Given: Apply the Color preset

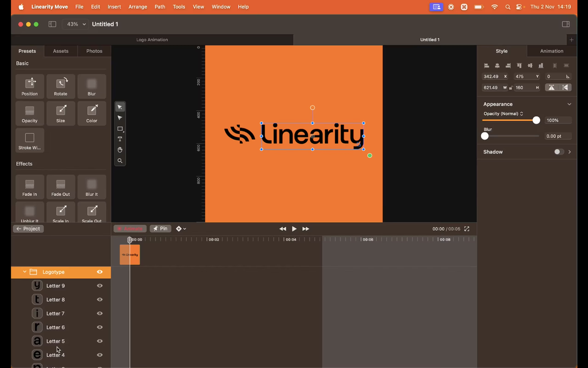Looking at the screenshot, I should coord(92,113).
